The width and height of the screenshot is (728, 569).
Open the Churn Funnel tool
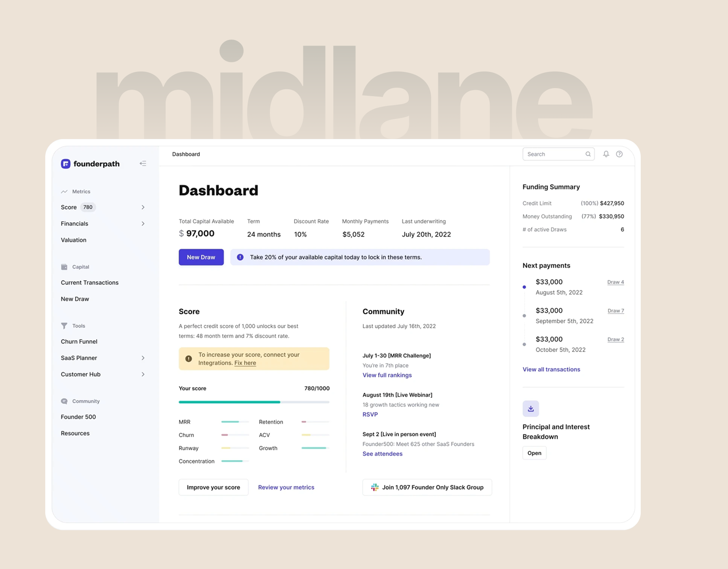[x=79, y=341]
